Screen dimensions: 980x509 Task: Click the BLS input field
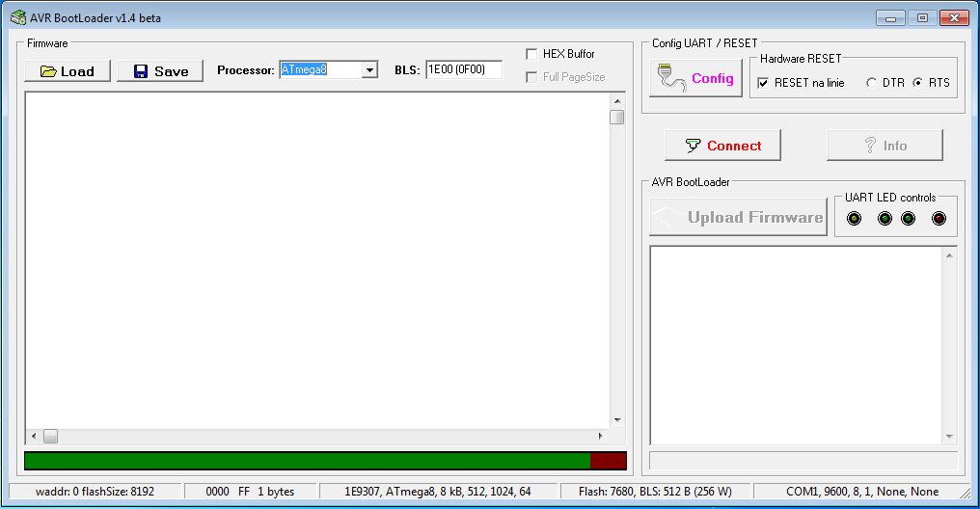coord(464,69)
